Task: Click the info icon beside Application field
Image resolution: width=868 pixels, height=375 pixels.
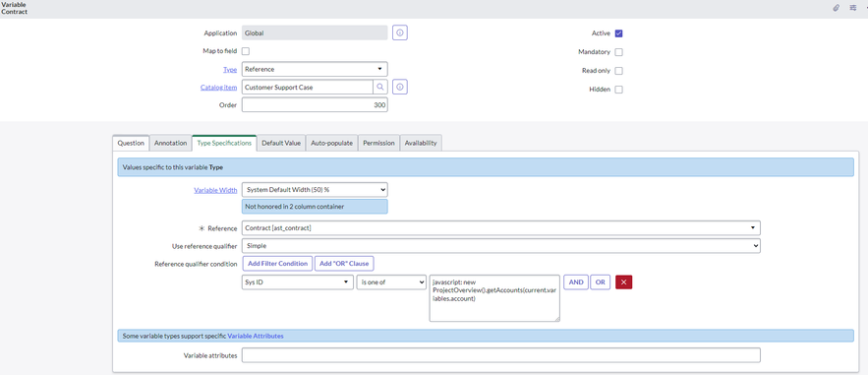Action: 400,32
